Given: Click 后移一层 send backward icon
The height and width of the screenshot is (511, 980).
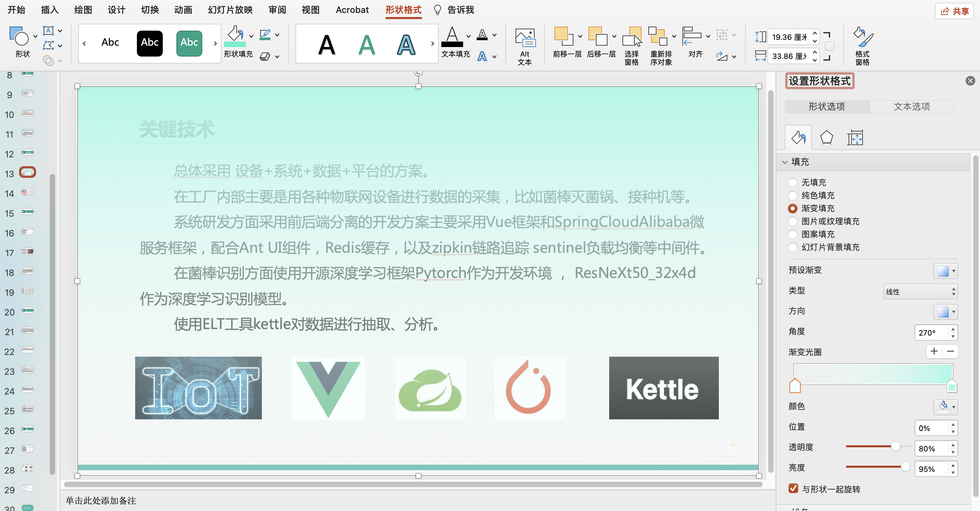Looking at the screenshot, I should coord(598,36).
